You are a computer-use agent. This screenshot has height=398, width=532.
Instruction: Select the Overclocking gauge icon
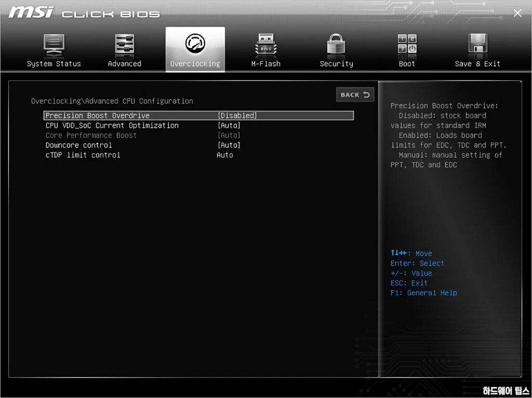pos(195,43)
